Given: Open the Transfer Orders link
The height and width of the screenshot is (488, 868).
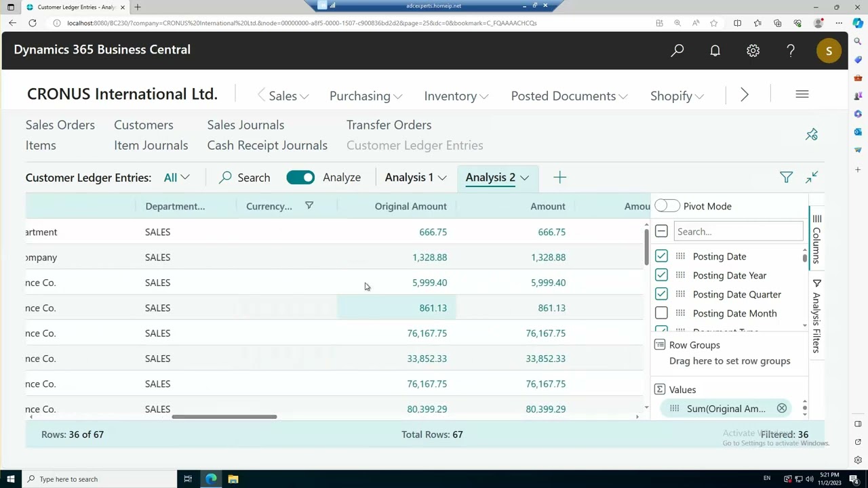Looking at the screenshot, I should tap(389, 125).
